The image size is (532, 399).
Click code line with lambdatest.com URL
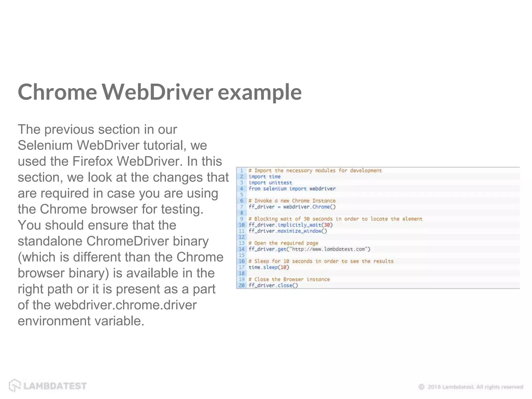[x=309, y=249]
